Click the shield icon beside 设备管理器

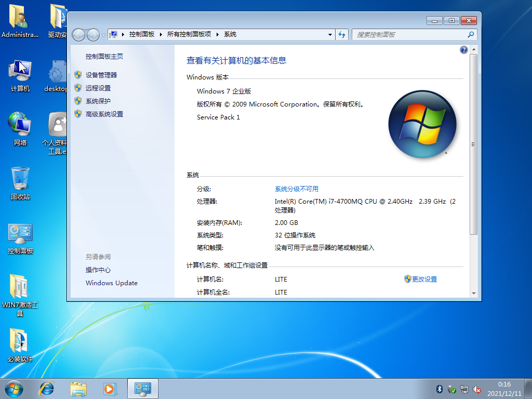pyautogui.click(x=78, y=75)
